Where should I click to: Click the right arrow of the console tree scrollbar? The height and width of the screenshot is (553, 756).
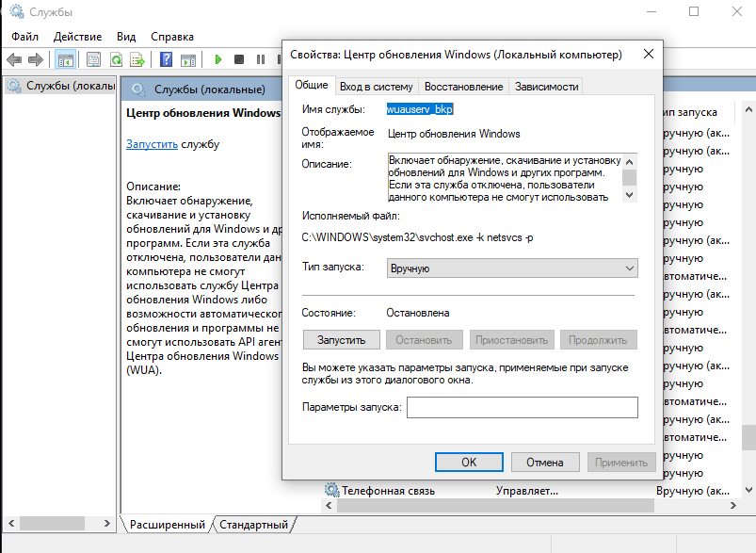point(107,523)
